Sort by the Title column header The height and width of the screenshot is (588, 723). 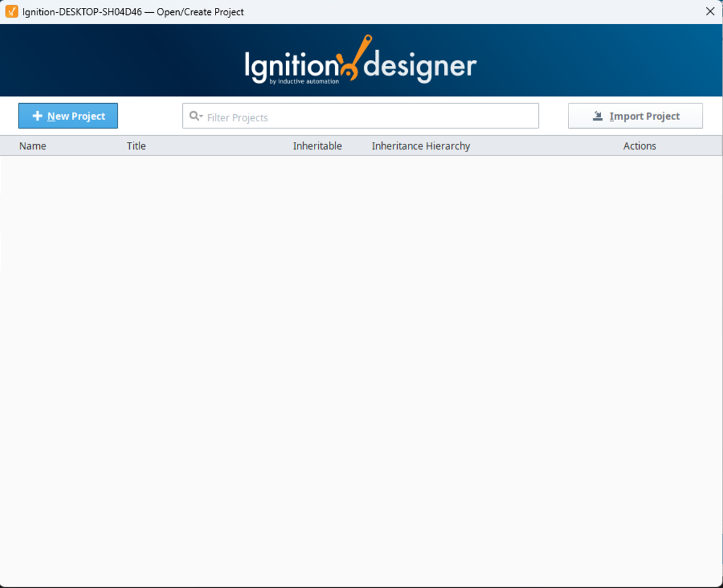[136, 145]
